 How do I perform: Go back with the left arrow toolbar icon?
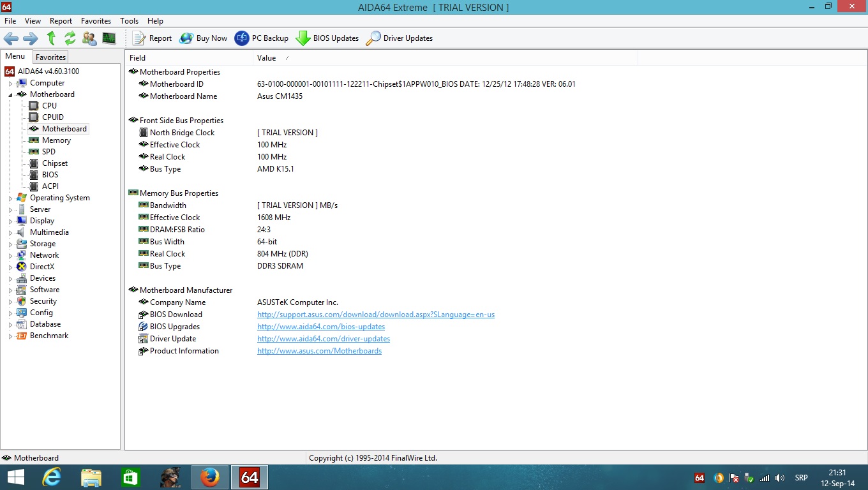pos(11,38)
